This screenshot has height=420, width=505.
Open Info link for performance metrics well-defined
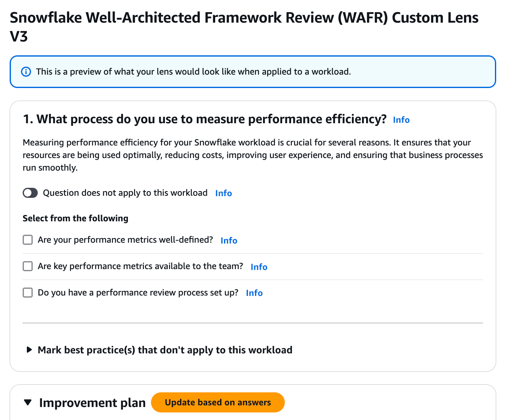pos(229,241)
